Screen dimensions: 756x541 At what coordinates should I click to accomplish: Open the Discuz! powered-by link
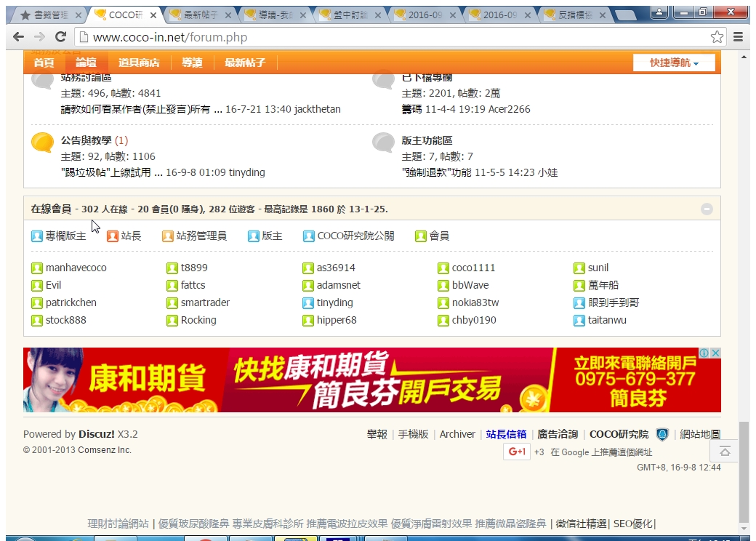97,434
